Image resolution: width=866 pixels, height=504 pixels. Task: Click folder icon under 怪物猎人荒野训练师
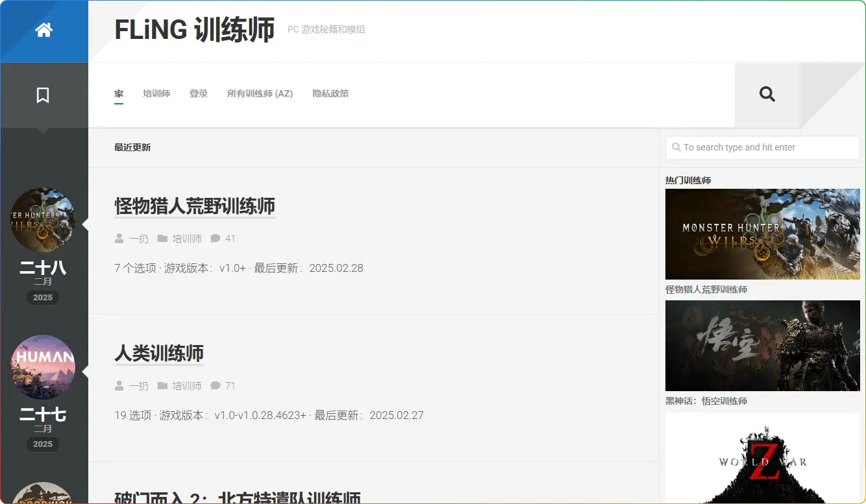(162, 239)
